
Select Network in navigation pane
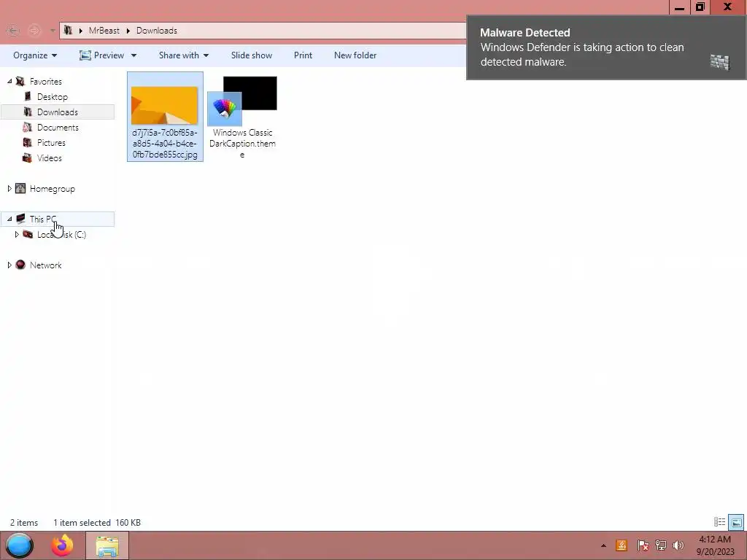tap(46, 265)
